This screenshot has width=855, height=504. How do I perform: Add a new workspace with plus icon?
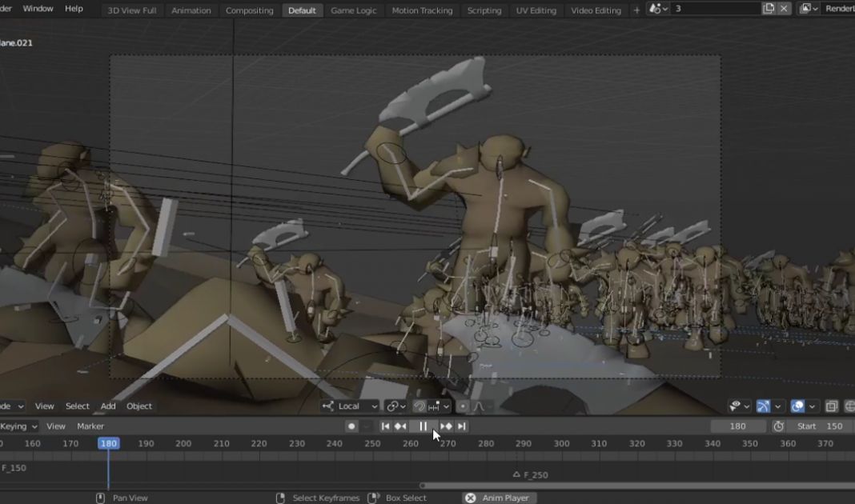click(x=636, y=10)
